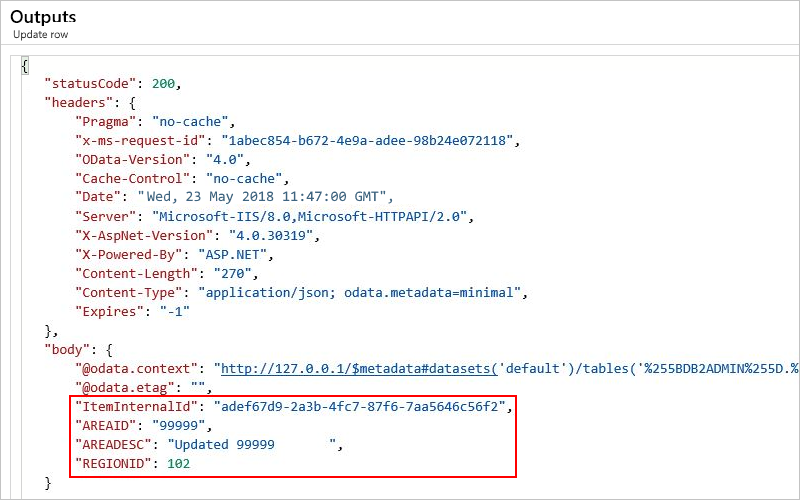Select the ItemInternalId GUID value

pyautogui.click(x=359, y=407)
